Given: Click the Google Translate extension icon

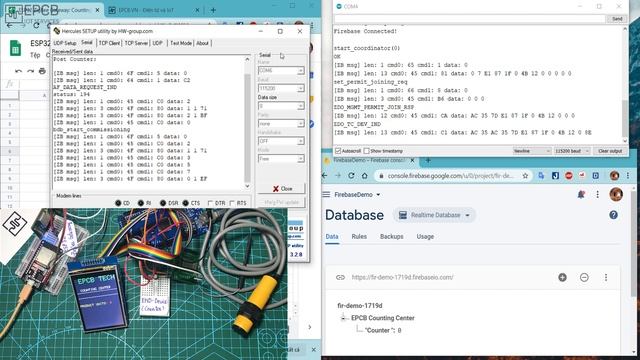Looking at the screenshot, I should tap(541, 176).
